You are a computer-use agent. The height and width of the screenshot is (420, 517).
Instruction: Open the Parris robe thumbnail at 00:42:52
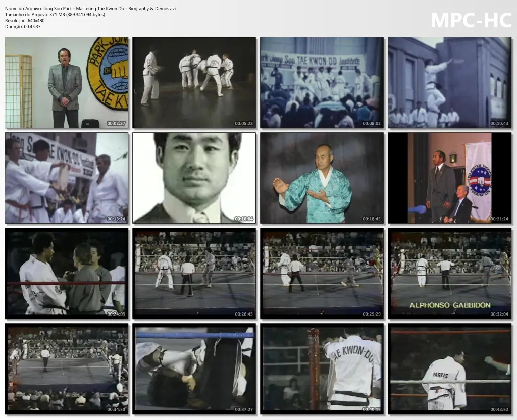pos(450,368)
